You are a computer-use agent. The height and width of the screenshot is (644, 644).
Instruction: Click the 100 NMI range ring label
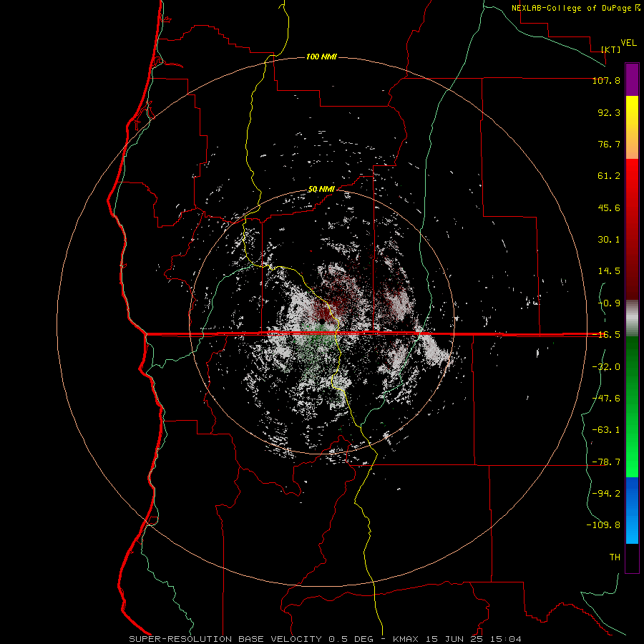321,57
